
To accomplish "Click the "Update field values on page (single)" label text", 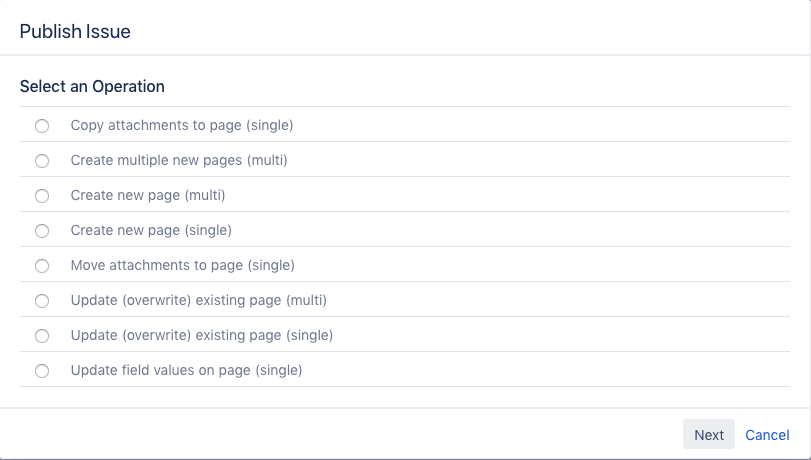I will [x=186, y=370].
